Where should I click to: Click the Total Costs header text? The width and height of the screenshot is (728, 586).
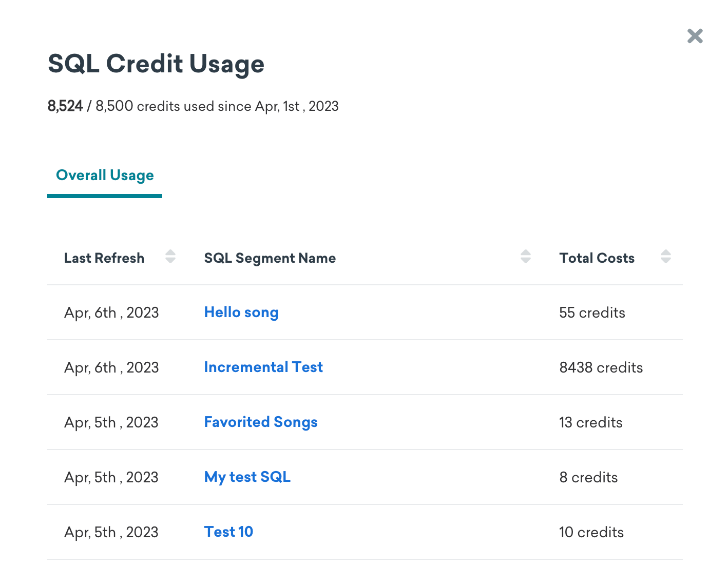[597, 258]
